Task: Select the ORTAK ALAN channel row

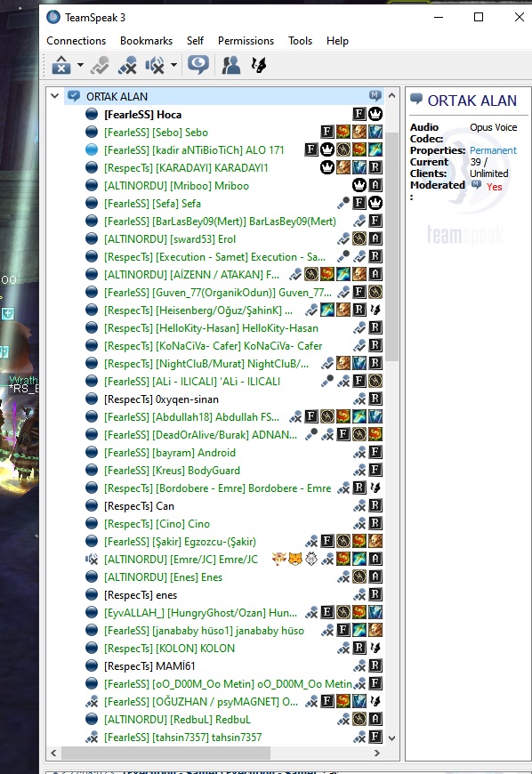Action: [x=224, y=96]
